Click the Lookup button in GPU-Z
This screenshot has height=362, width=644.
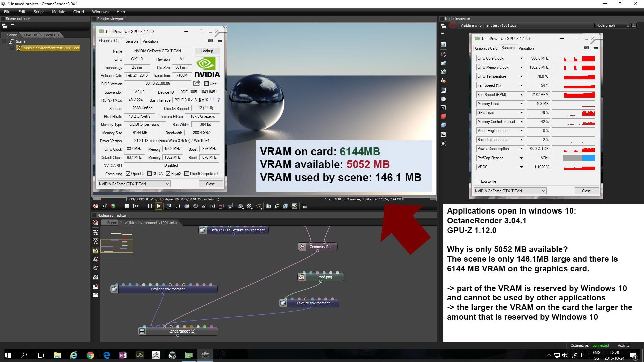click(207, 51)
